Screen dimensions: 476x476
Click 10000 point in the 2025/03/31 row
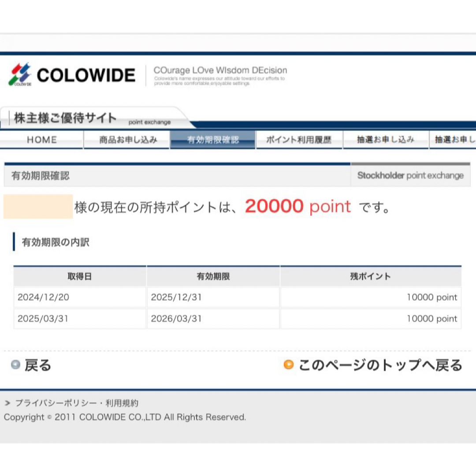click(x=432, y=319)
